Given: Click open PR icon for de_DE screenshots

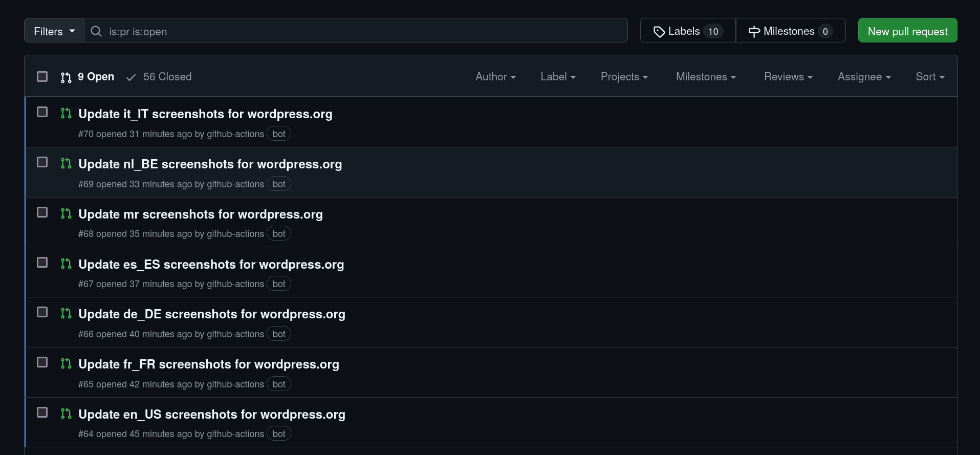Looking at the screenshot, I should coord(66,313).
